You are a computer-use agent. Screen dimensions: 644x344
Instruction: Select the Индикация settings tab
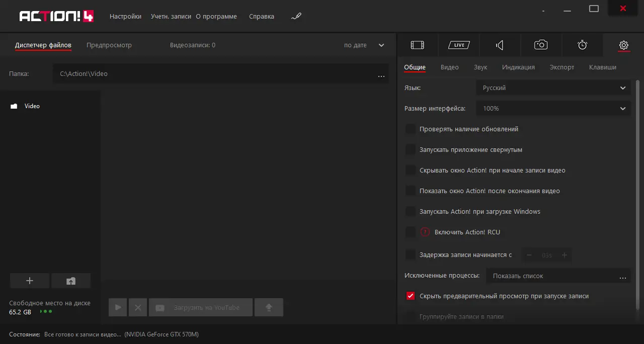pos(518,67)
